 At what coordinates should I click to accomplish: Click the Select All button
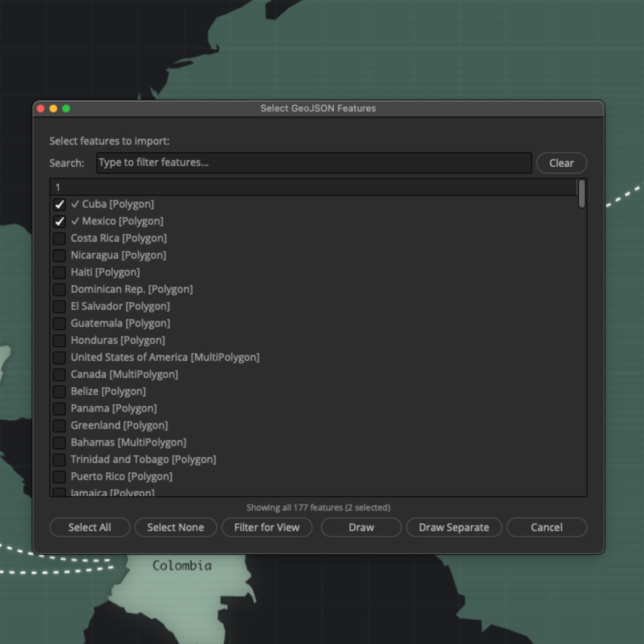(x=89, y=527)
